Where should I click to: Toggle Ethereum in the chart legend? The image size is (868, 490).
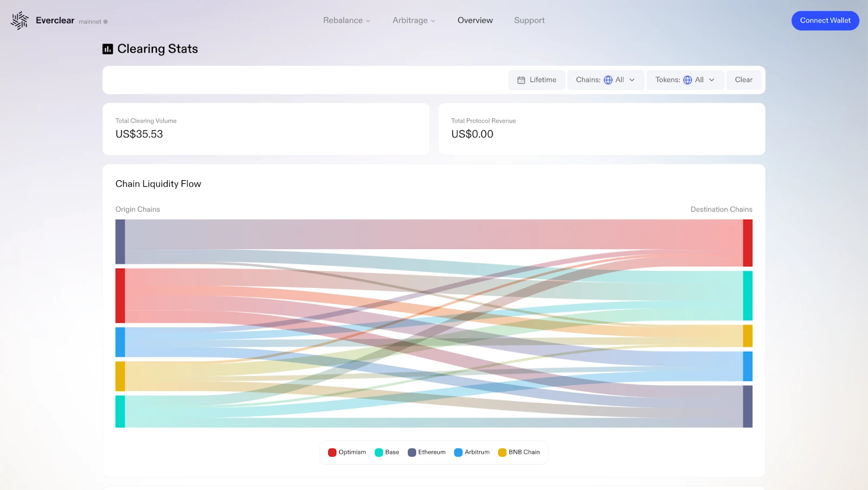point(426,453)
